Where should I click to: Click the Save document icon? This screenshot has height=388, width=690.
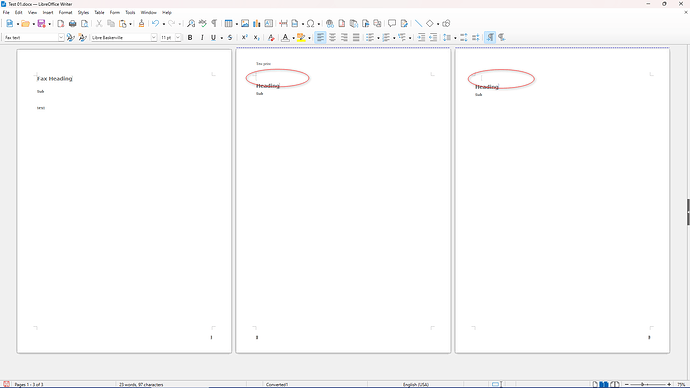pyautogui.click(x=41, y=24)
